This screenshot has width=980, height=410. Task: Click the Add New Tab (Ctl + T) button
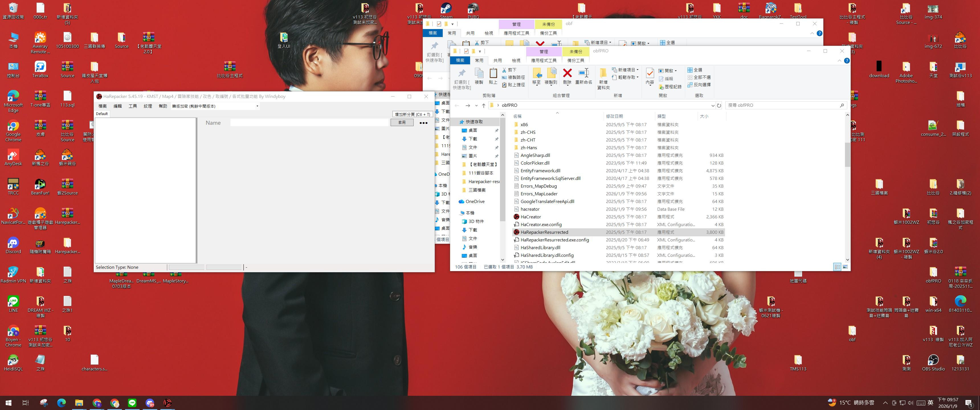tap(413, 114)
